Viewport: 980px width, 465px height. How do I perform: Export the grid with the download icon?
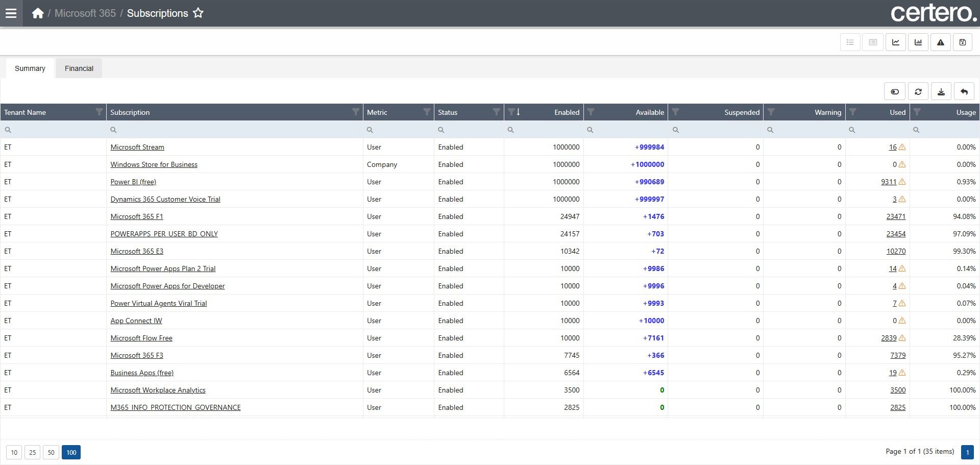coord(941,92)
